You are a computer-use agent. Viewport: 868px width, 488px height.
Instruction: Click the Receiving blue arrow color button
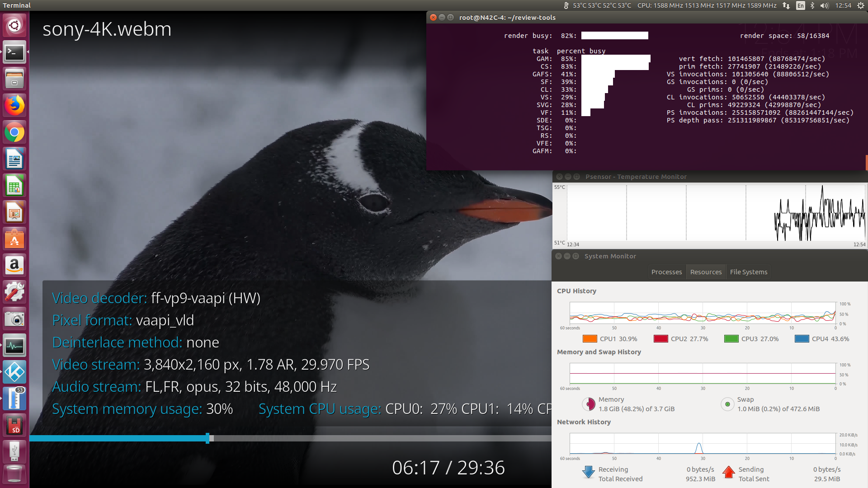click(589, 472)
